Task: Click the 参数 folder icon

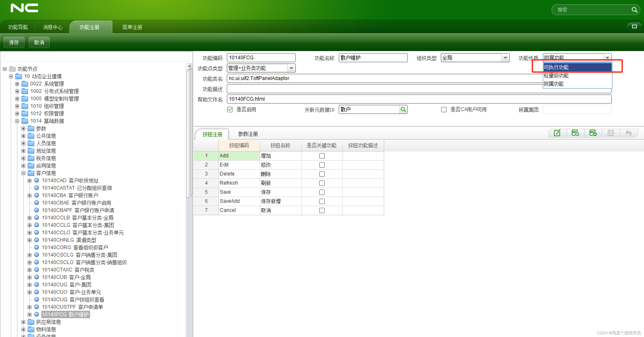Action: pyautogui.click(x=31, y=129)
